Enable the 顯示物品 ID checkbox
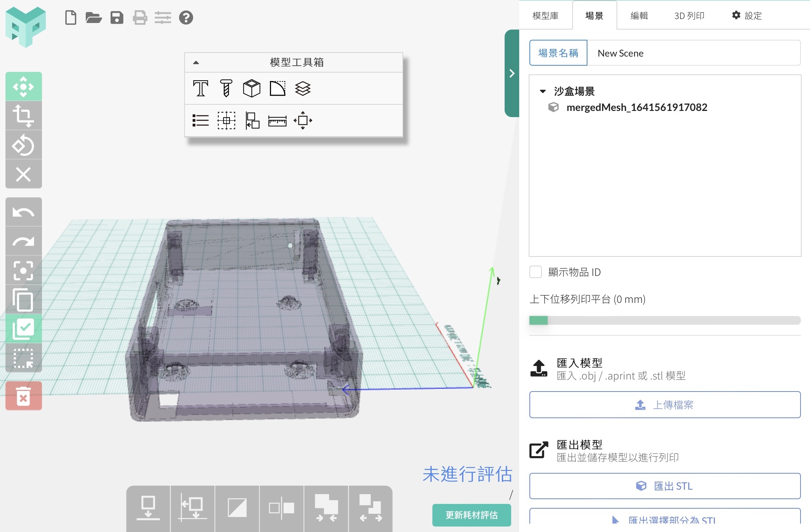 [x=536, y=272]
